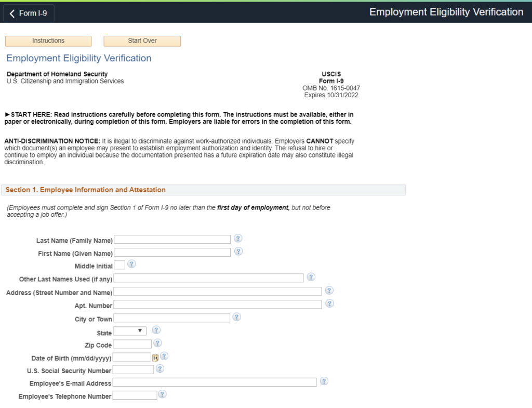This screenshot has height=408, width=532.
Task: Open the calendar picker for Date of Birth
Action: click(155, 356)
